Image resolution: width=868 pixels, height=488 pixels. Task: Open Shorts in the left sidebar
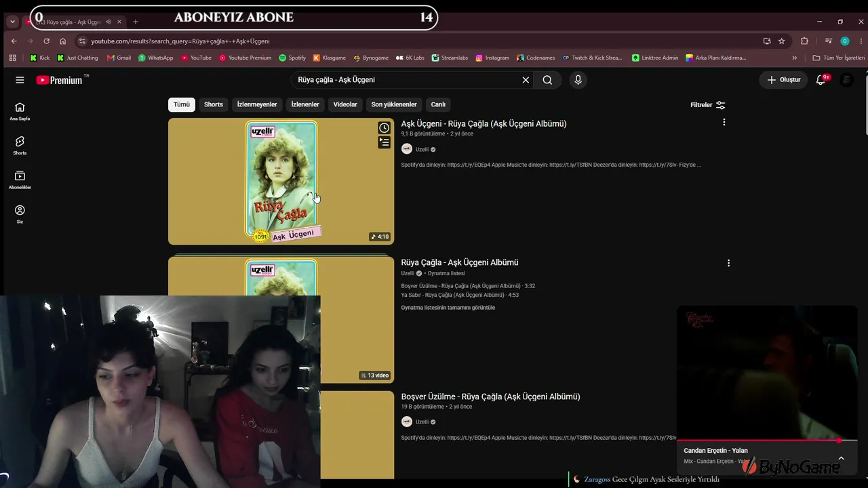click(x=20, y=145)
